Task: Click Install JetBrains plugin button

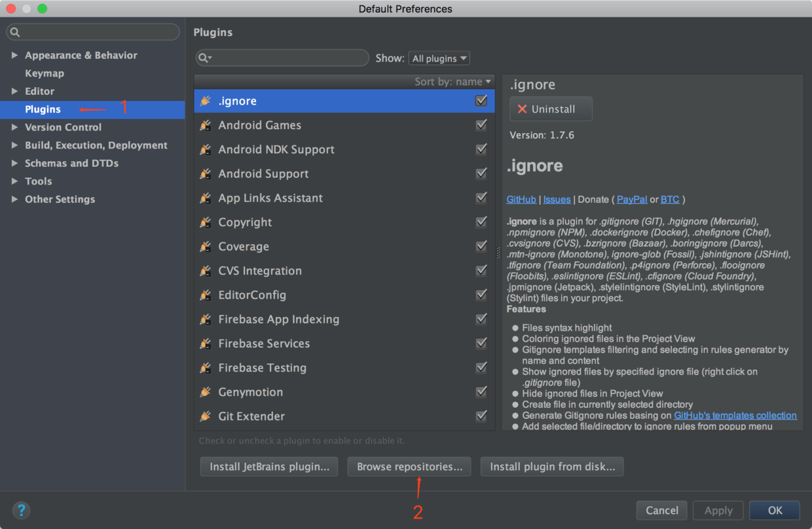Action: tap(269, 467)
